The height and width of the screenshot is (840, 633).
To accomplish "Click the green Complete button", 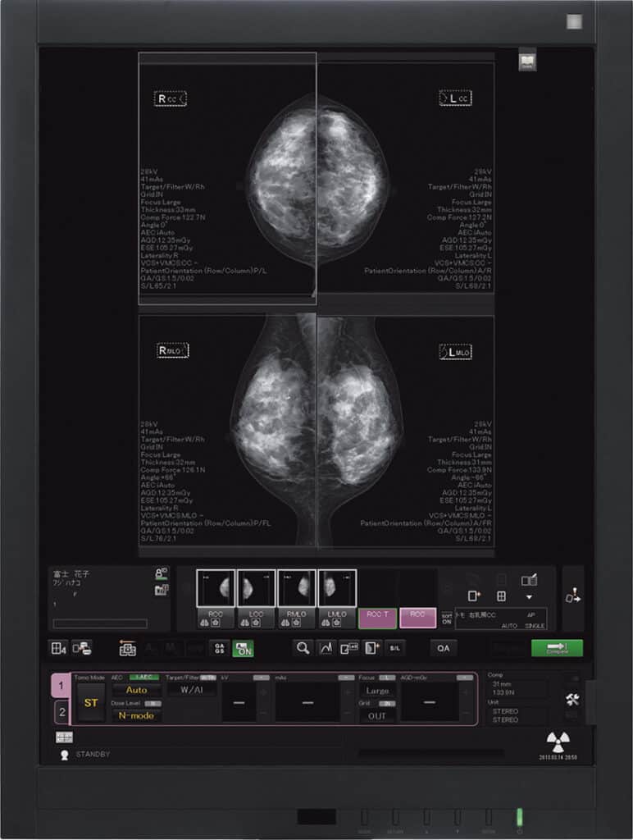I will (x=557, y=648).
